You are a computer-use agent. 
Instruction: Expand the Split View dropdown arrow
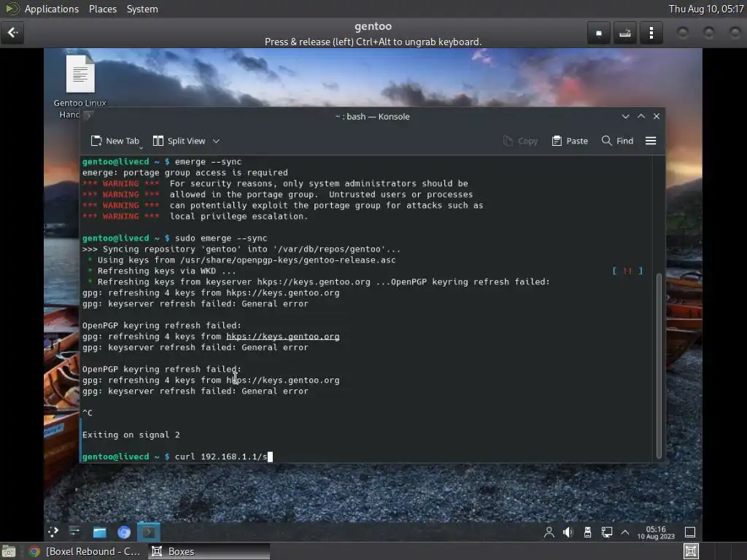[x=216, y=141]
